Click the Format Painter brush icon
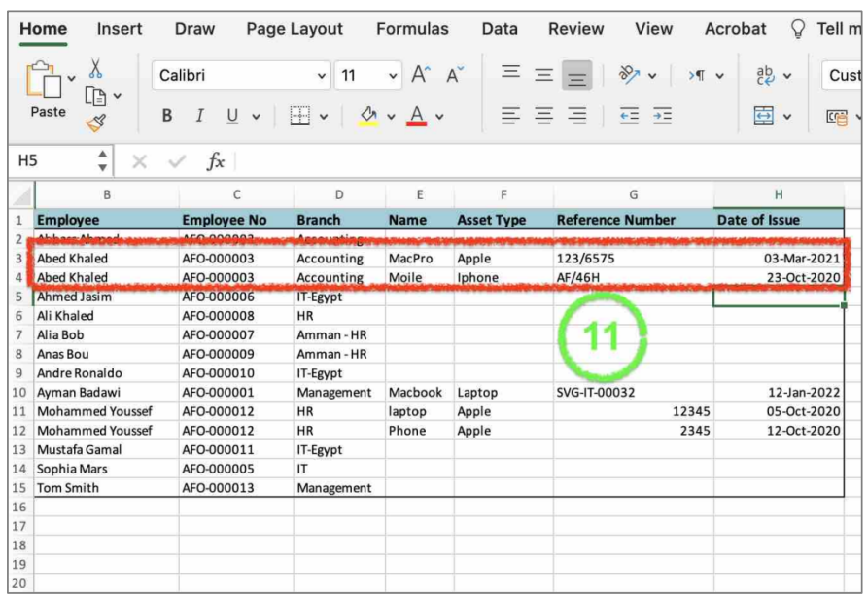The height and width of the screenshot is (595, 868). tap(95, 122)
